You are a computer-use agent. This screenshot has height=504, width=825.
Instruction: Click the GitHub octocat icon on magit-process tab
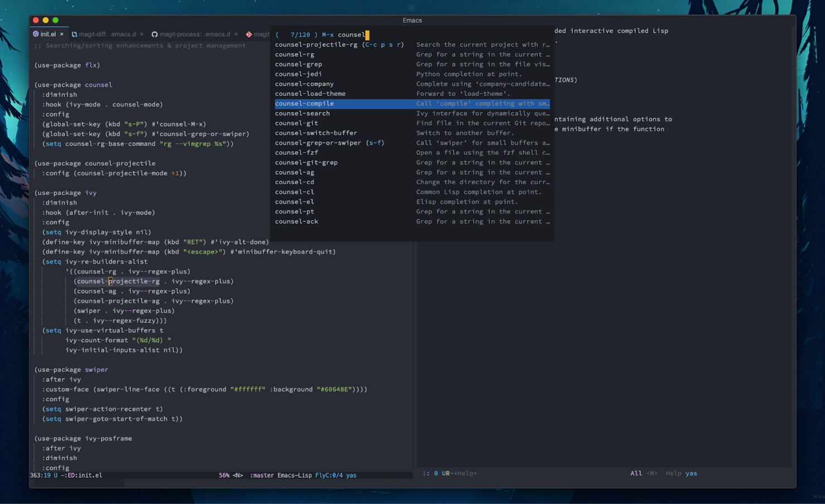(x=155, y=34)
